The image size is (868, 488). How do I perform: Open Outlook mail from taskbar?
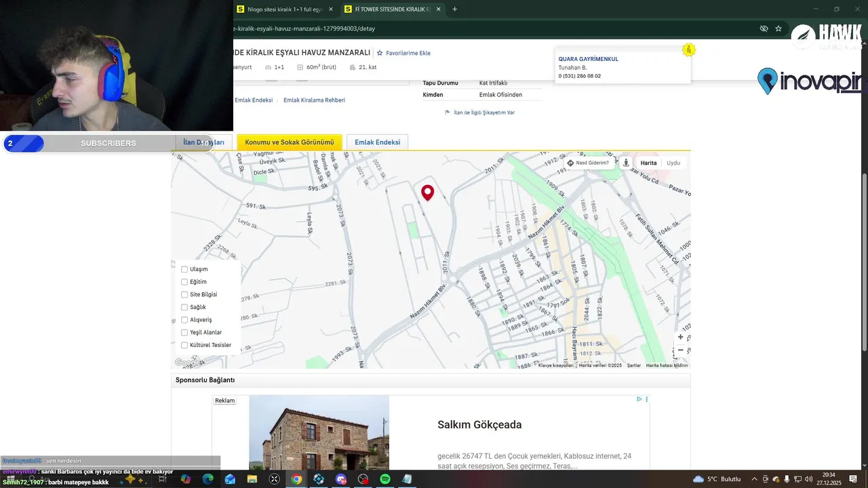tap(230, 479)
